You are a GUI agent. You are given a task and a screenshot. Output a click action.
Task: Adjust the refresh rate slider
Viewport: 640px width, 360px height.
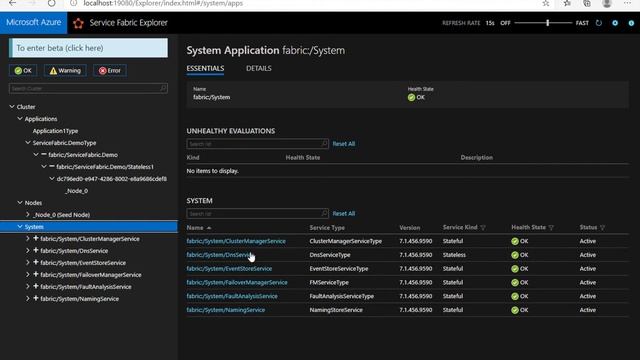(547, 23)
